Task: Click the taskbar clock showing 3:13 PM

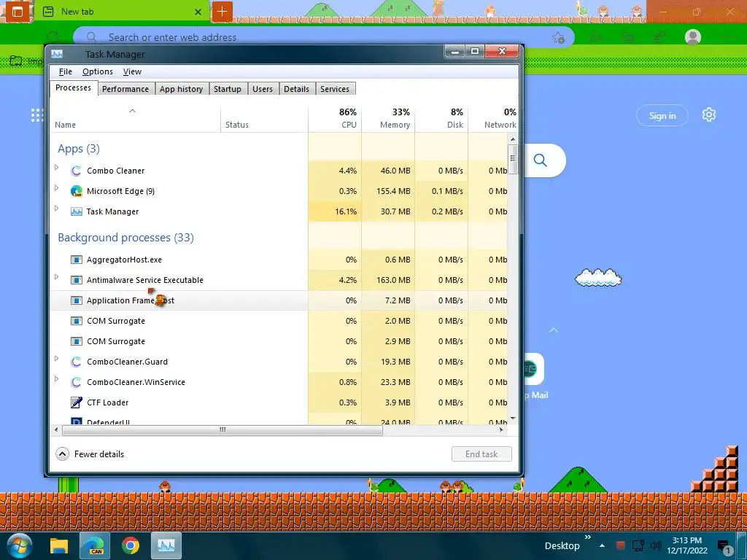Action: [687, 545]
